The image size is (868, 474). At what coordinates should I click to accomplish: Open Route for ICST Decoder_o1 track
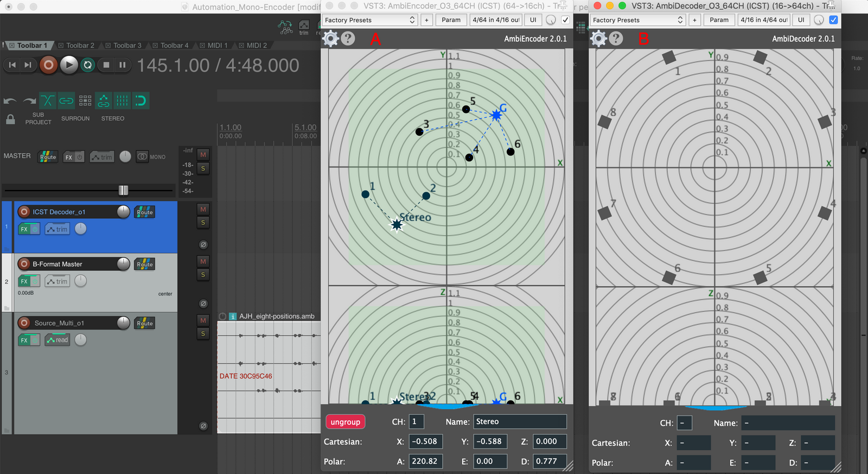145,212
